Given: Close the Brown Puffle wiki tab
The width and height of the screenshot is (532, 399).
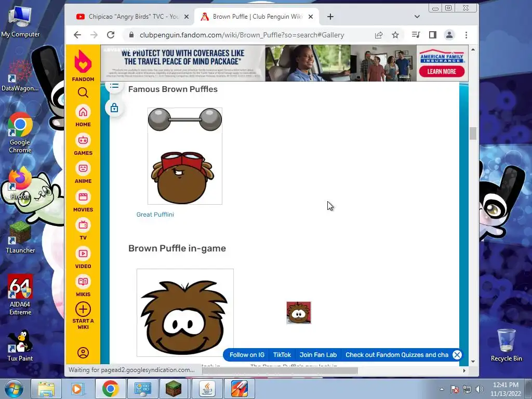Looking at the screenshot, I should click(311, 17).
